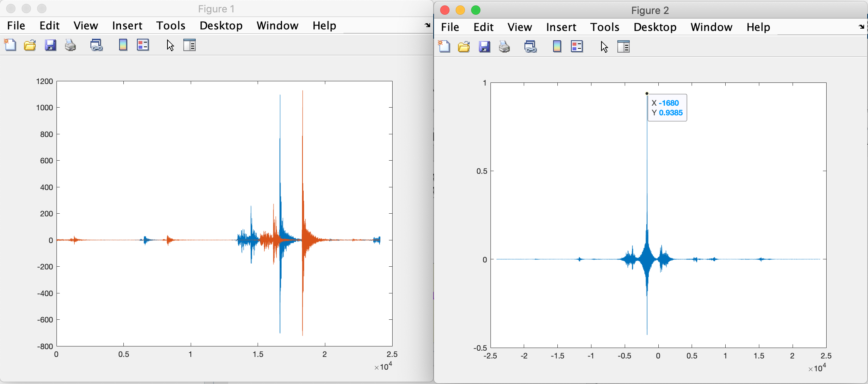Viewport: 868px width, 384px height.
Task: Click dock arrow at Figure 2 menu bar end
Action: click(x=861, y=27)
